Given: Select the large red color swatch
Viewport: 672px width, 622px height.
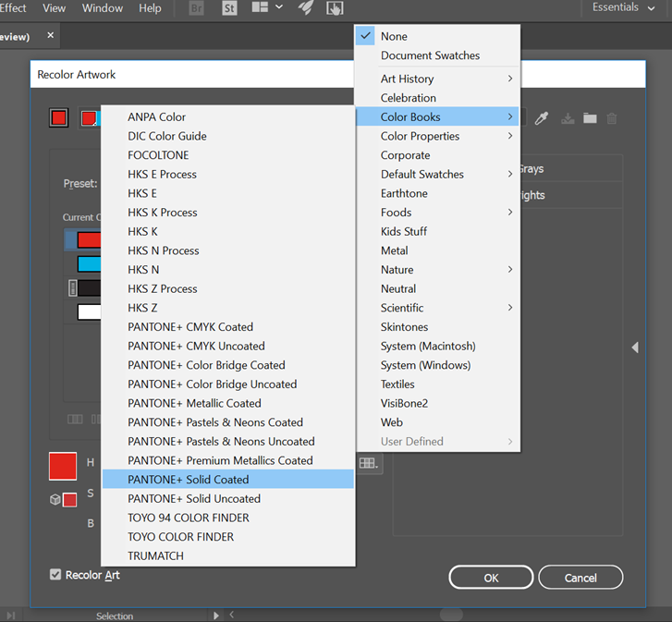Looking at the screenshot, I should tap(63, 466).
